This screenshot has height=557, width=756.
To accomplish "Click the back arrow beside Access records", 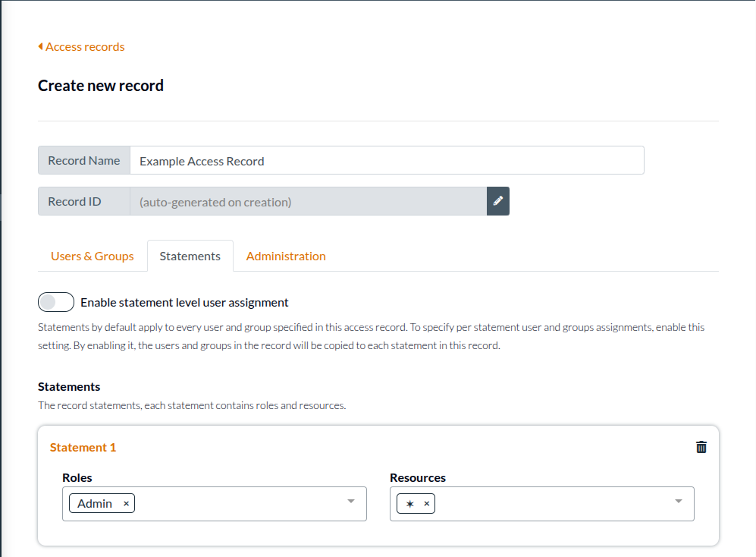I will click(40, 46).
